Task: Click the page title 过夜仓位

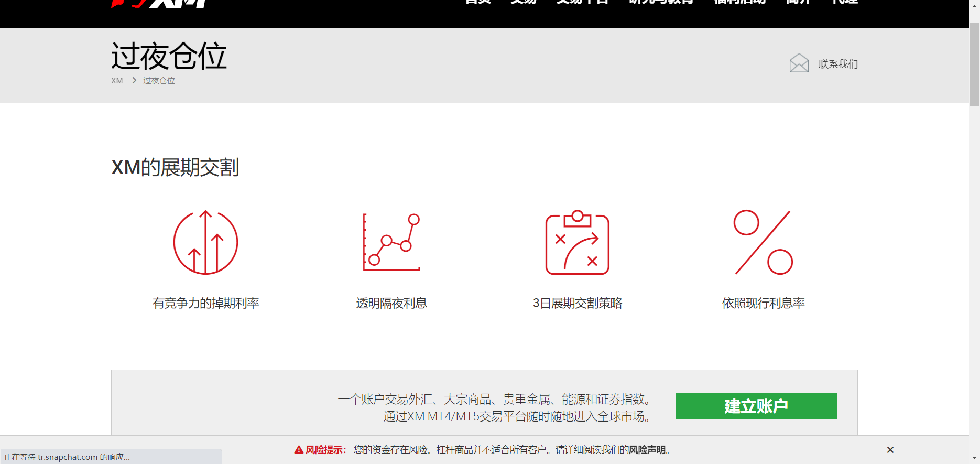Action: (169, 56)
